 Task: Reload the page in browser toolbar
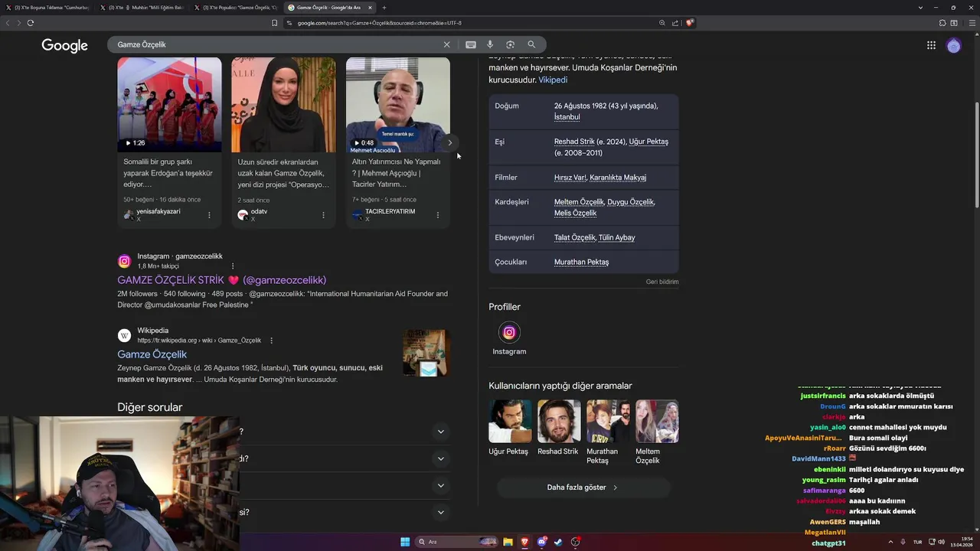31,23
